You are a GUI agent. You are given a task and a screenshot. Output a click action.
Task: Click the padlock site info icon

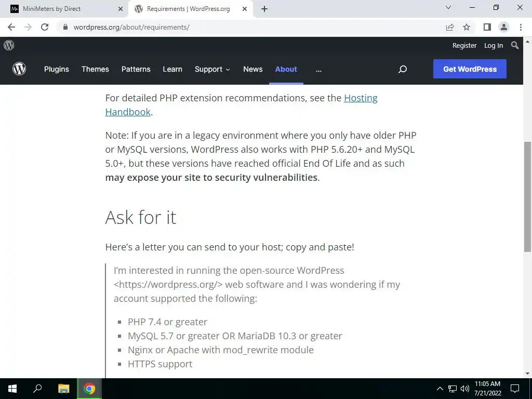[x=65, y=27]
